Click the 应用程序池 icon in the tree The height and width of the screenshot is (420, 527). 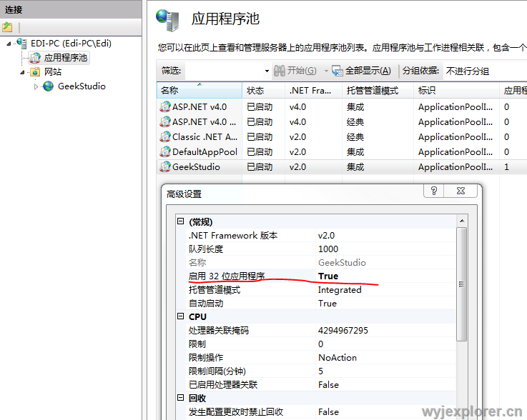[x=35, y=58]
